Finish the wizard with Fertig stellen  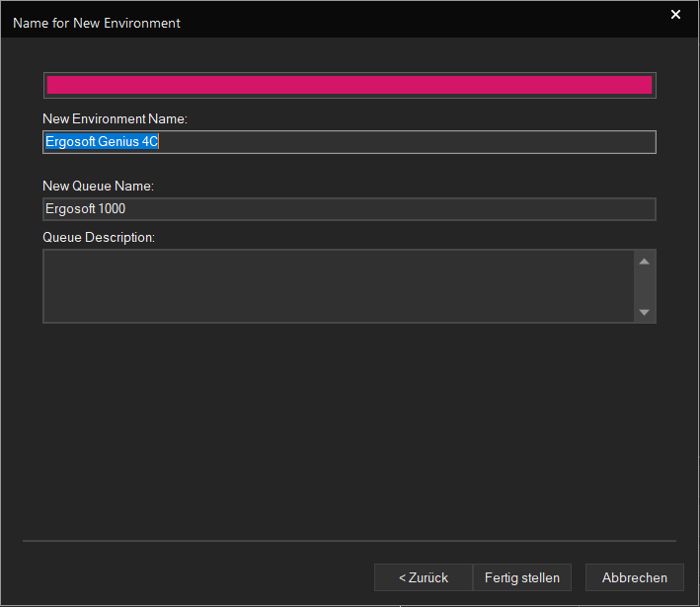522,577
